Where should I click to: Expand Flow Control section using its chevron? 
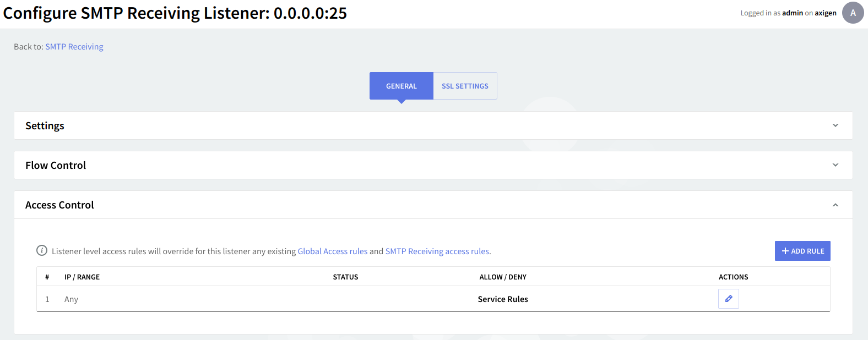pyautogui.click(x=835, y=165)
